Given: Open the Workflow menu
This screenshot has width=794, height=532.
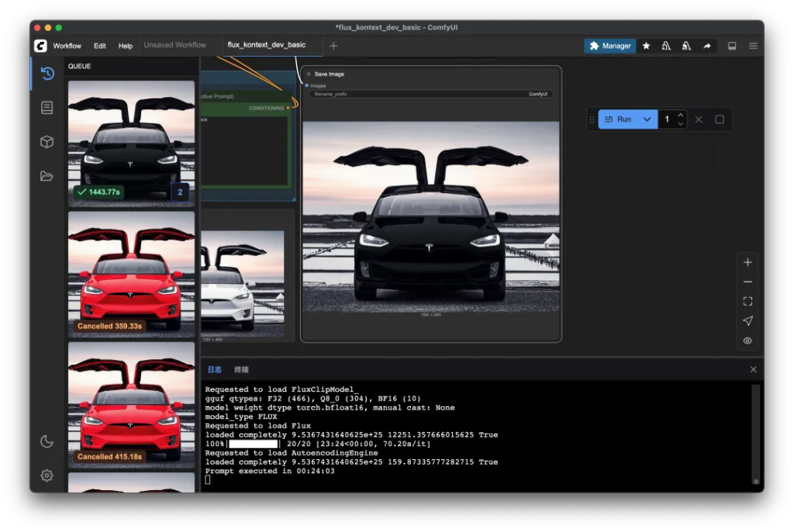Looking at the screenshot, I should click(x=67, y=46).
